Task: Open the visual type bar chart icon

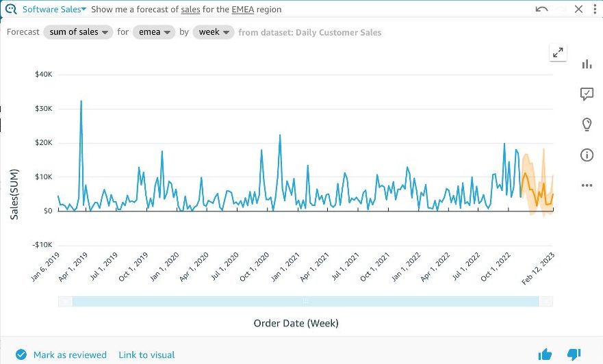Action: (x=587, y=64)
